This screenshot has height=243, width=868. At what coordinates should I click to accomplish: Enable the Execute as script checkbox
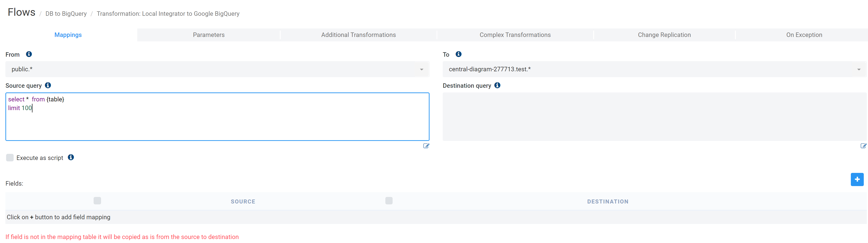(x=10, y=157)
